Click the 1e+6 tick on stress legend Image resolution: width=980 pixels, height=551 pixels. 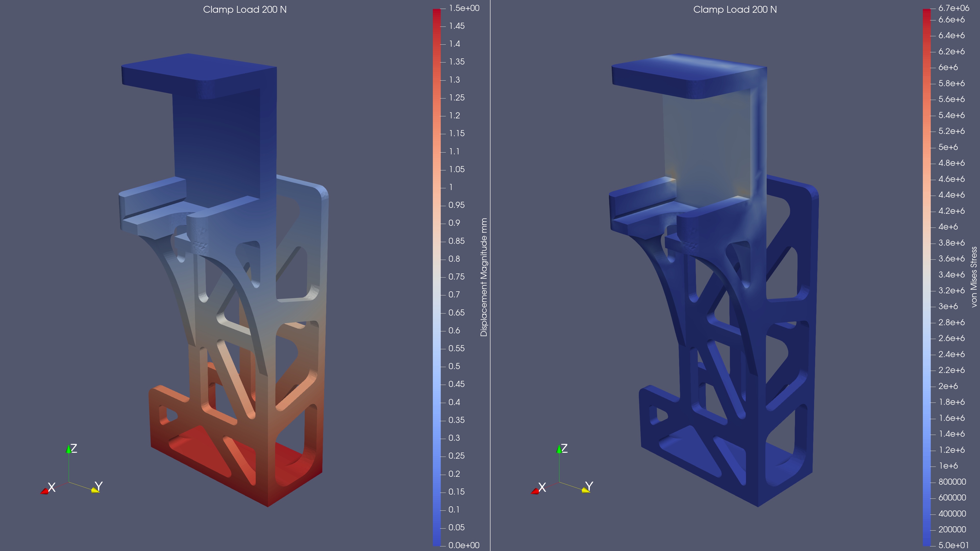(948, 466)
